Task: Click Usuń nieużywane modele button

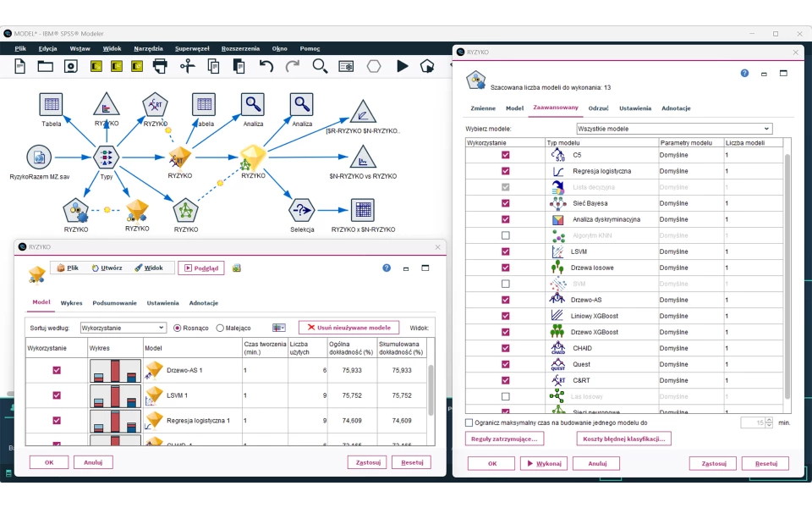Action: pos(348,328)
